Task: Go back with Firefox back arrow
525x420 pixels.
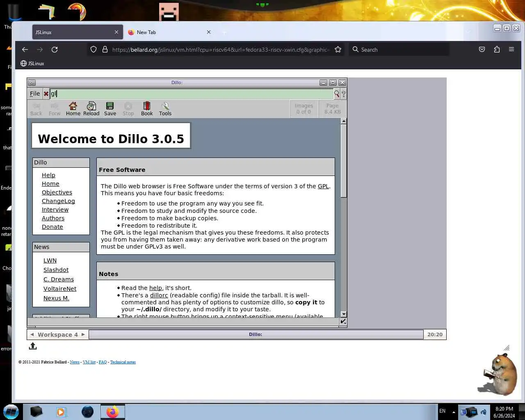Action: (25, 50)
